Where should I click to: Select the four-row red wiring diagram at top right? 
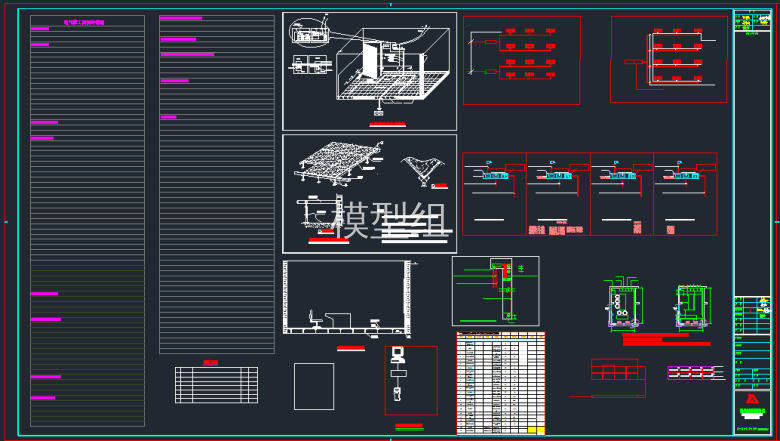point(668,58)
